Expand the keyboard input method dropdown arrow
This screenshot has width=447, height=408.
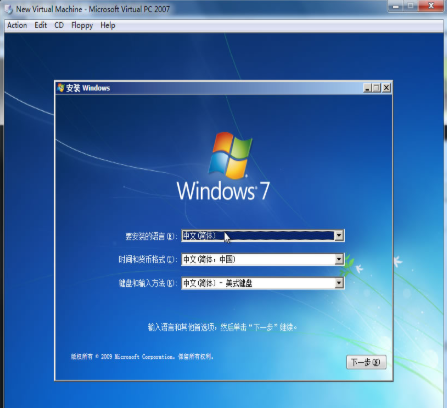(x=339, y=283)
